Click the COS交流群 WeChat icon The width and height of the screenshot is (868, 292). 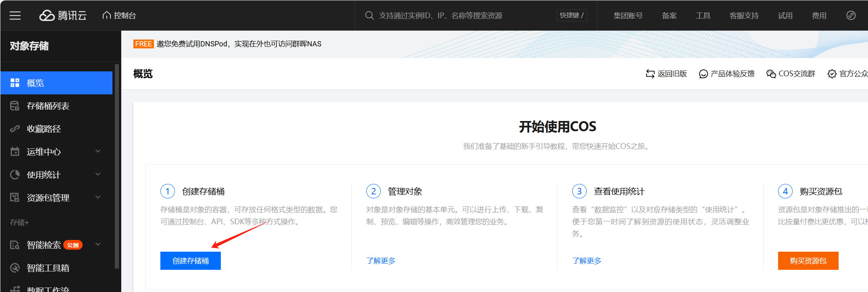771,74
